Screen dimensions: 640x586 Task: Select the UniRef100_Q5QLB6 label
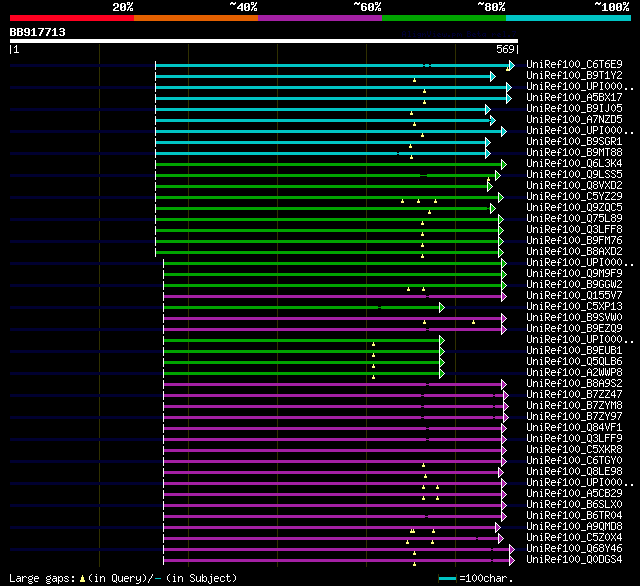pos(574,362)
